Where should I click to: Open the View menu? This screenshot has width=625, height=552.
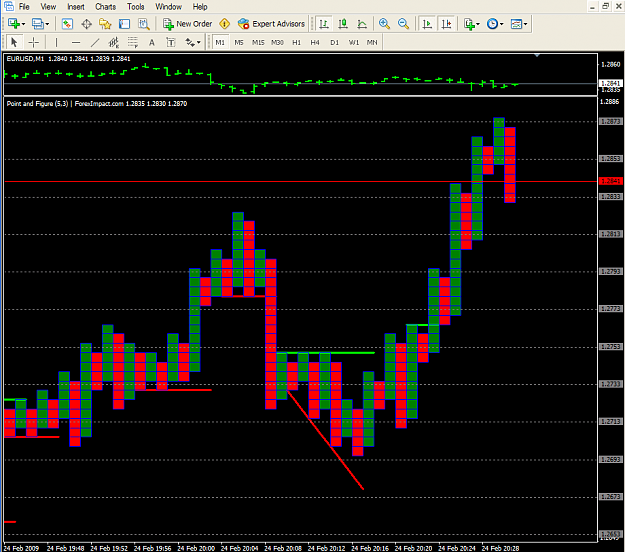coord(48,7)
